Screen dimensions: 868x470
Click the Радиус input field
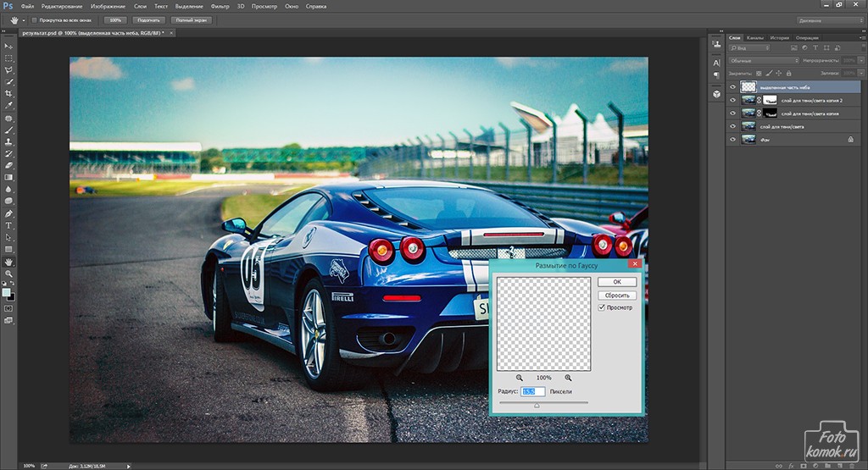click(x=533, y=391)
